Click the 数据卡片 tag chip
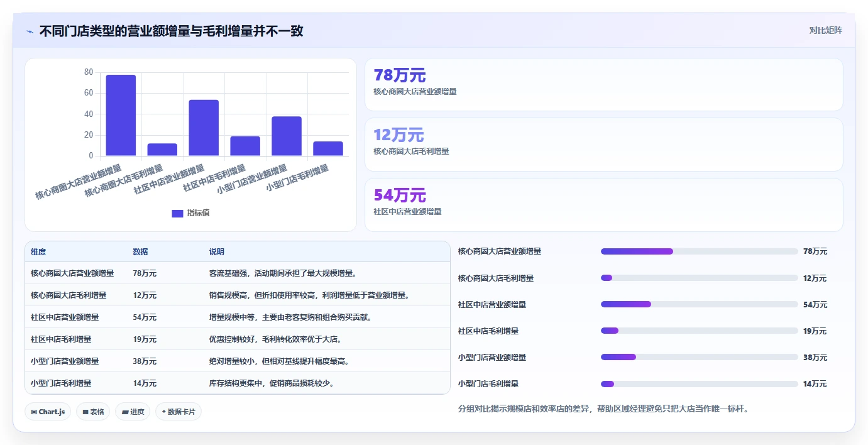 tap(179, 412)
